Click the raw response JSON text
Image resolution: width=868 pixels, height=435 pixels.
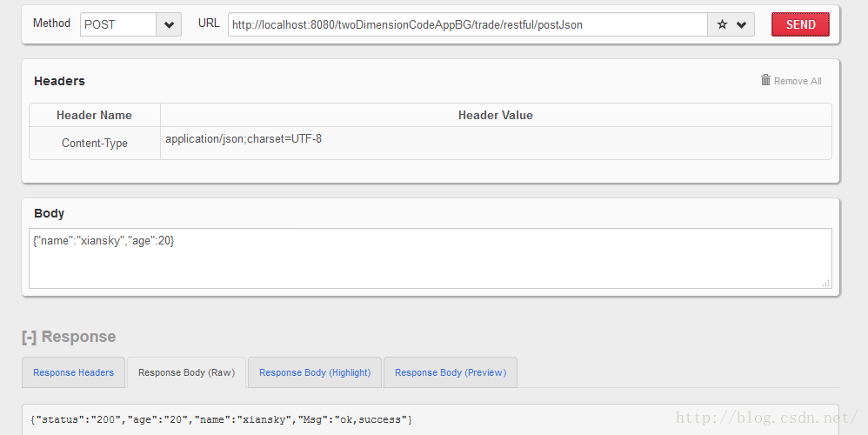click(222, 419)
